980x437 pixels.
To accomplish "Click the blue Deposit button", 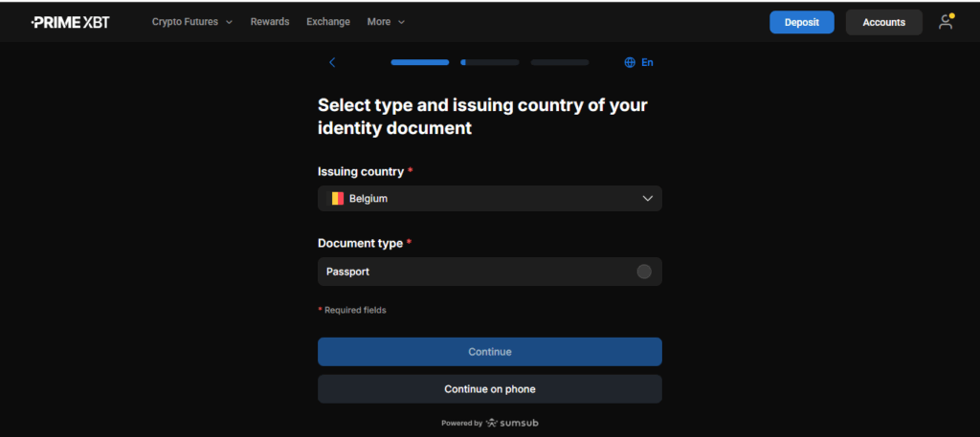I will tap(801, 22).
